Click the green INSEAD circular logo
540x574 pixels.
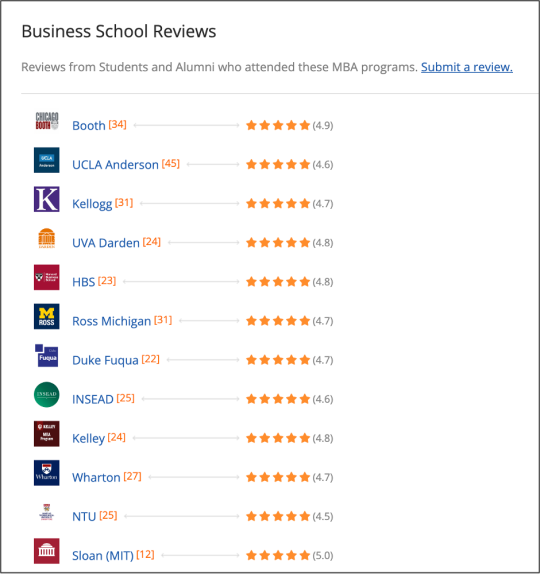(x=46, y=395)
